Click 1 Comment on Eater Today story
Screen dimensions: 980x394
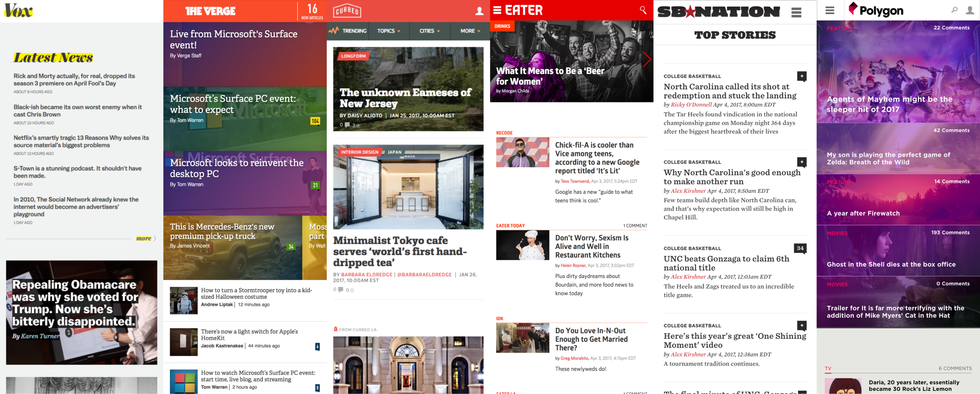635,226
